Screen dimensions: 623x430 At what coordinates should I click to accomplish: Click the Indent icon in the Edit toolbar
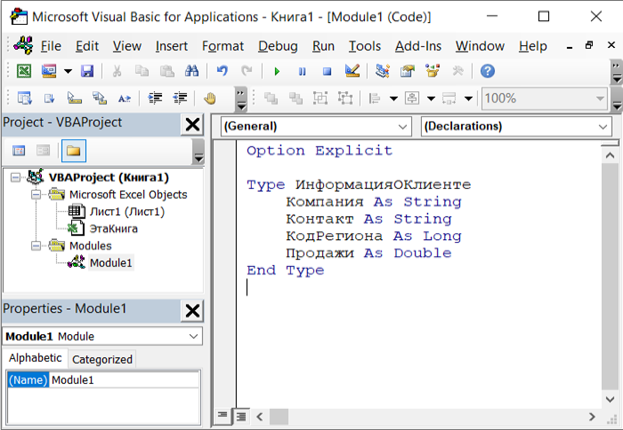pyautogui.click(x=155, y=98)
